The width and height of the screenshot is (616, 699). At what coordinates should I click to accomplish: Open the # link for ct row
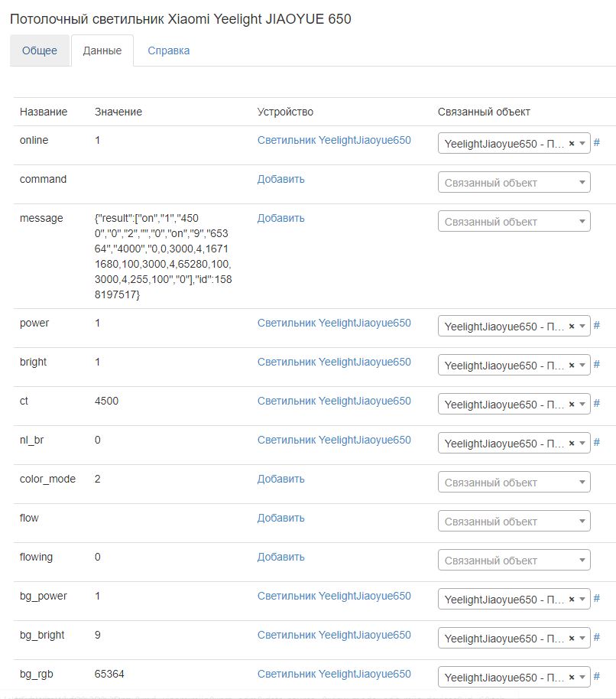[x=597, y=404]
